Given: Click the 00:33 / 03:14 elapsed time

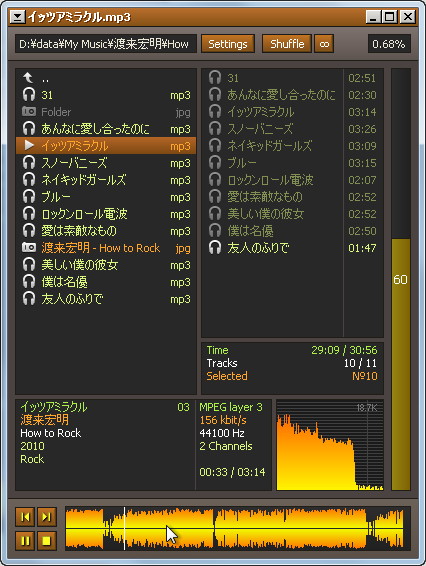Looking at the screenshot, I should click(x=232, y=472).
